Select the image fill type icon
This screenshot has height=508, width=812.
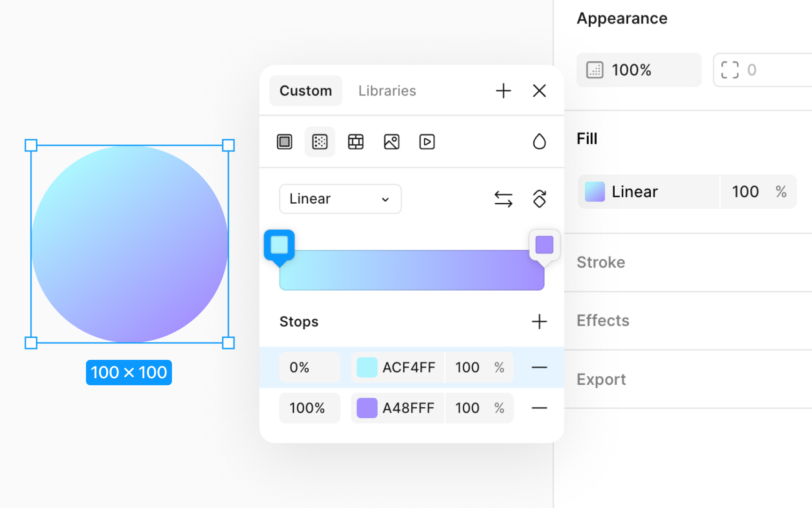(391, 142)
